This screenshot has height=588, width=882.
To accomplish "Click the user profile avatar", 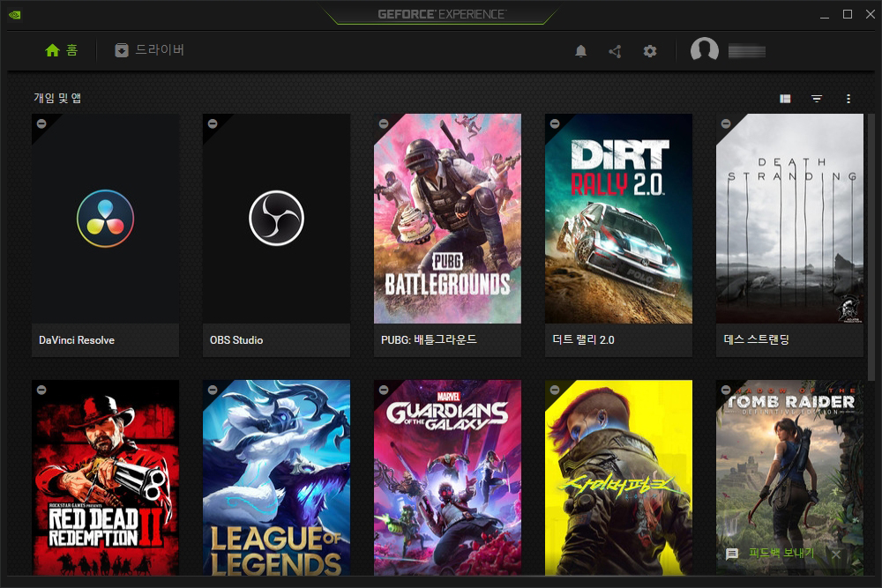I will pos(704,50).
